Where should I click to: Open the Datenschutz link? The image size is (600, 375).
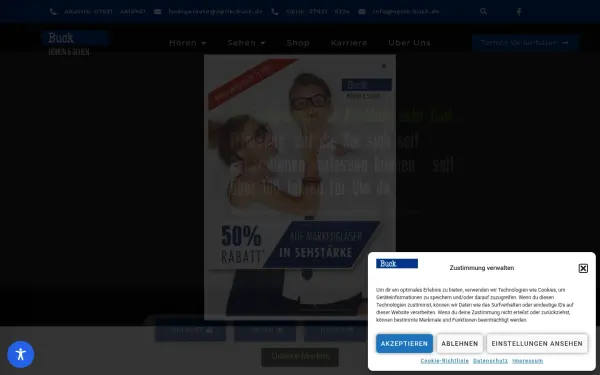[x=490, y=361]
